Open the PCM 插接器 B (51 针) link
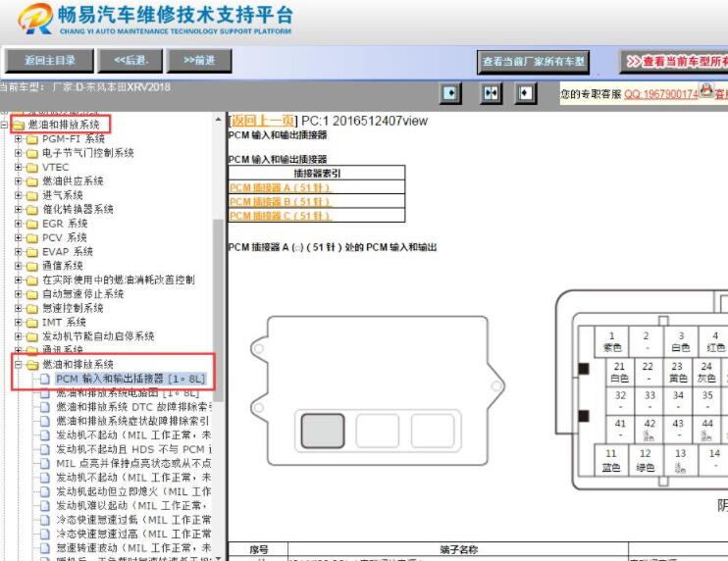 click(x=280, y=201)
